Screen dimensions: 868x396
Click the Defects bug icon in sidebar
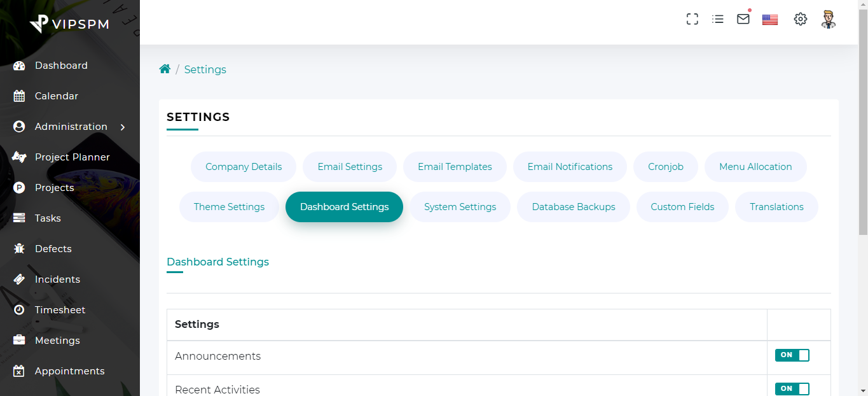pos(19,249)
